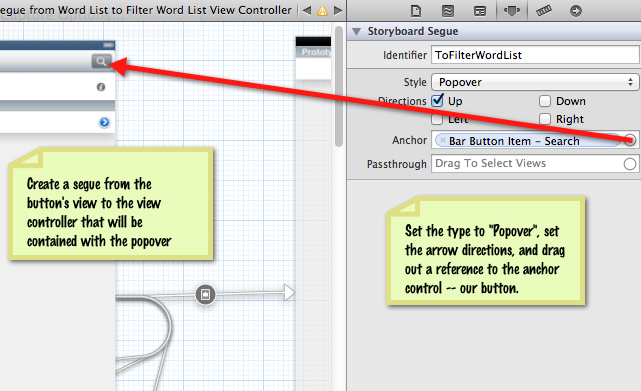The height and width of the screenshot is (391, 641).
Task: Go to previous issue with left arrow
Action: click(x=307, y=10)
